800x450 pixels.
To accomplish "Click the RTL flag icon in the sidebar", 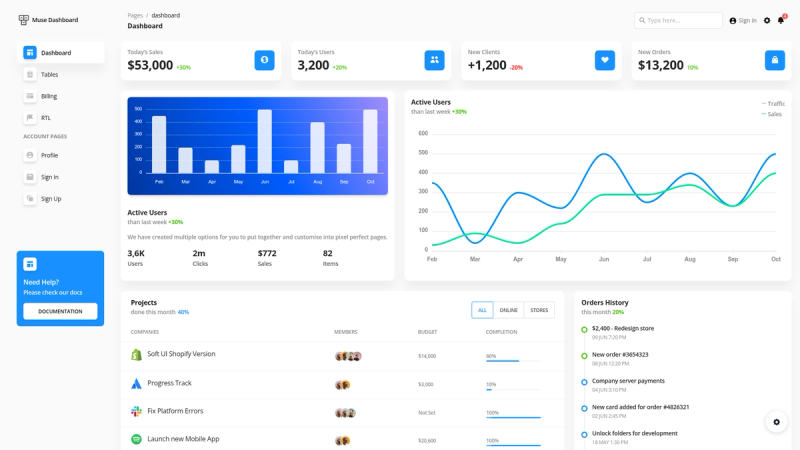I will click(x=30, y=118).
